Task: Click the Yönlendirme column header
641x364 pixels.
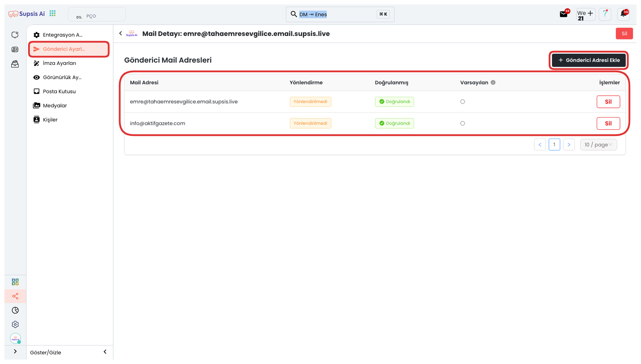Action: (x=306, y=82)
